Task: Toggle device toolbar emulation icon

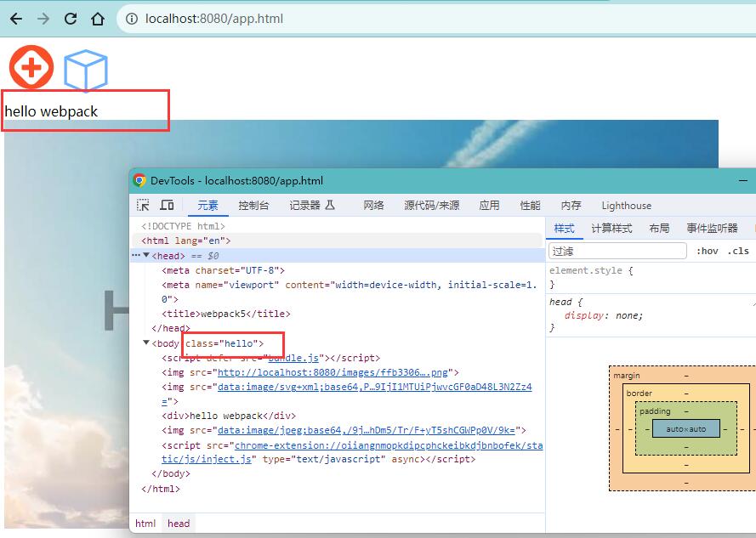Action: [167, 206]
